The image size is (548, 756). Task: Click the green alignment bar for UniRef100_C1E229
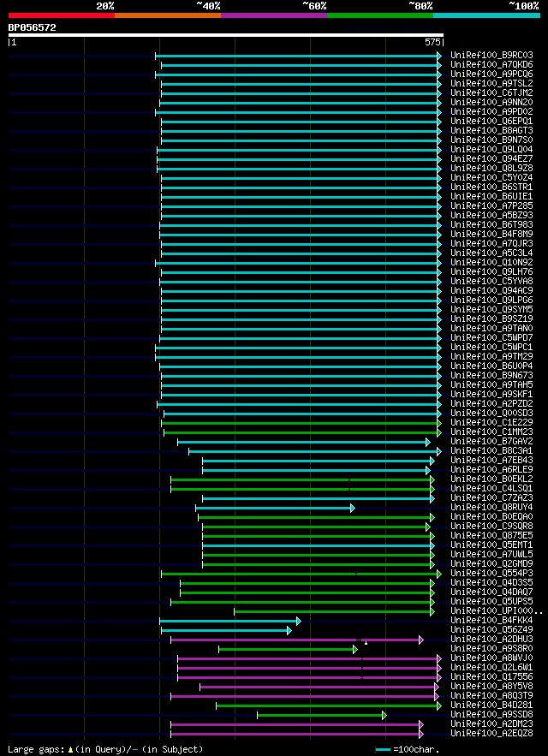coord(301,423)
